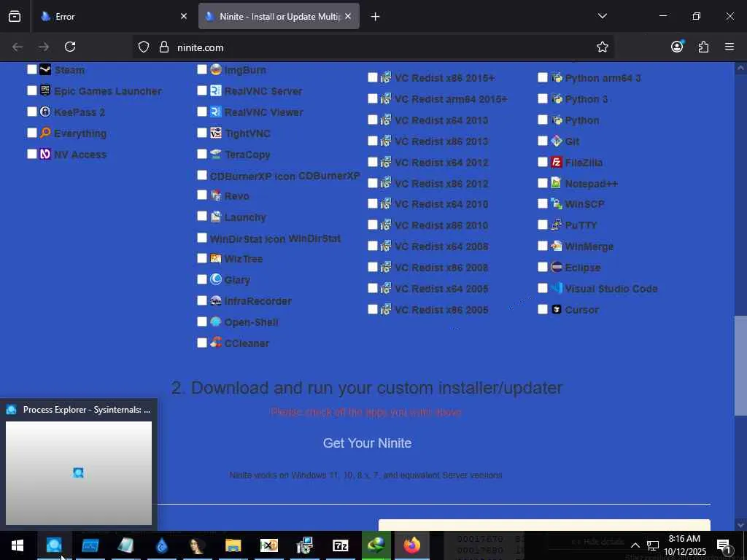This screenshot has width=747, height=560.
Task: Open a new browser tab
Action: click(375, 17)
